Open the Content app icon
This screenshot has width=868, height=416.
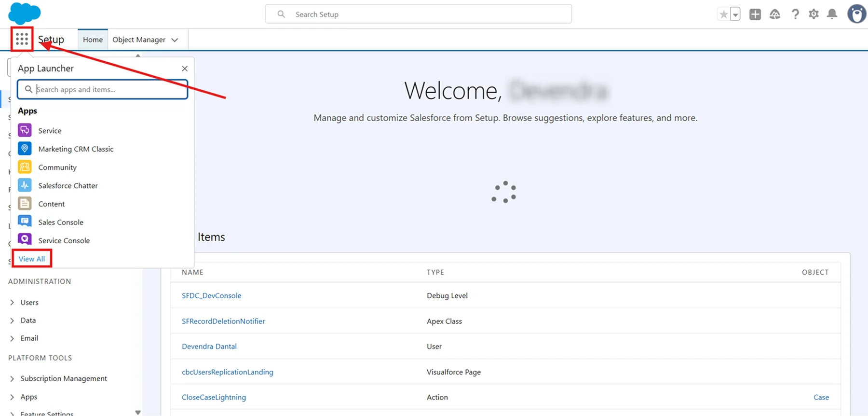click(x=25, y=204)
